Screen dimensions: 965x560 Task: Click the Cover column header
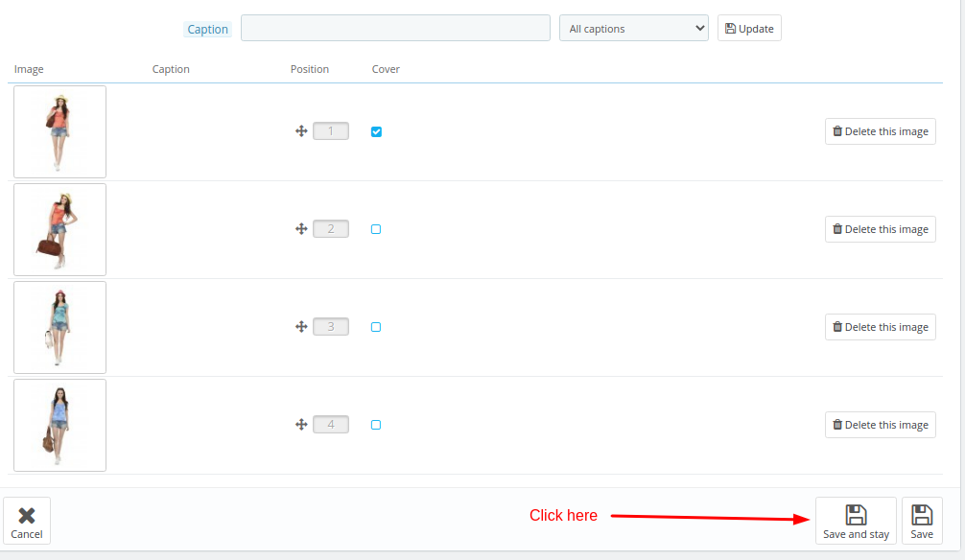(386, 69)
